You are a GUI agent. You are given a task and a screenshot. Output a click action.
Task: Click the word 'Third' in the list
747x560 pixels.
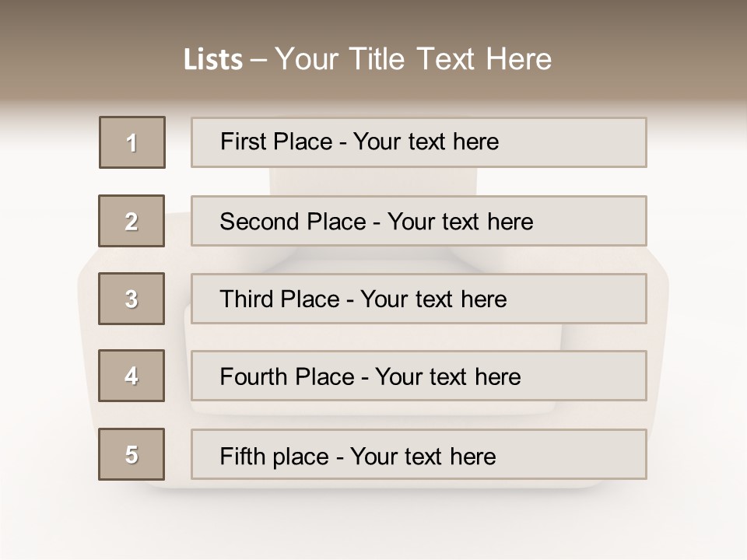click(248, 299)
